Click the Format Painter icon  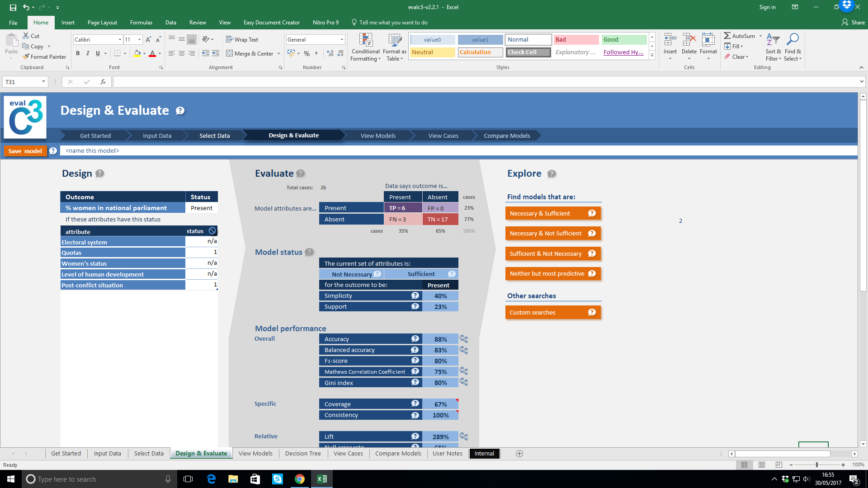click(x=27, y=57)
